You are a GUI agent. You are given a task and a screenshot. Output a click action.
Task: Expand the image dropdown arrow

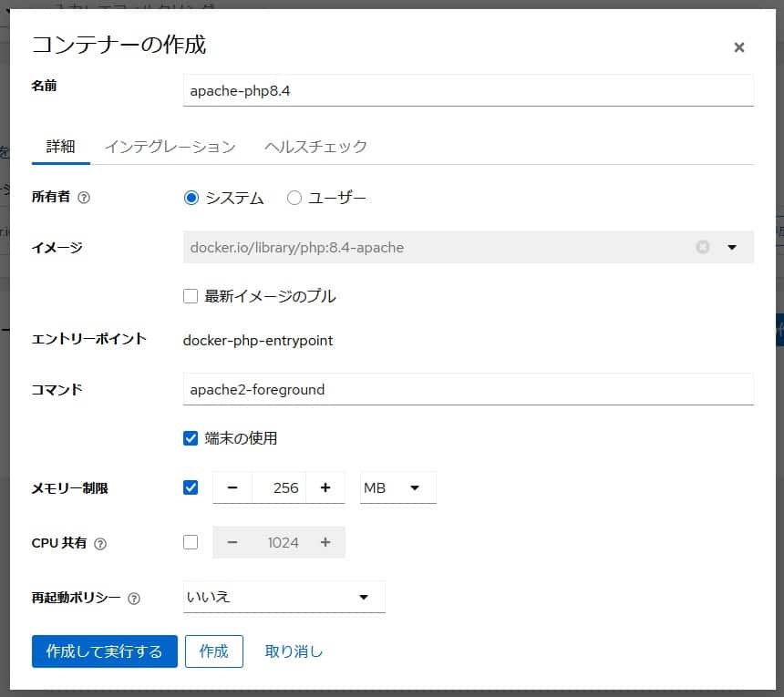[732, 247]
